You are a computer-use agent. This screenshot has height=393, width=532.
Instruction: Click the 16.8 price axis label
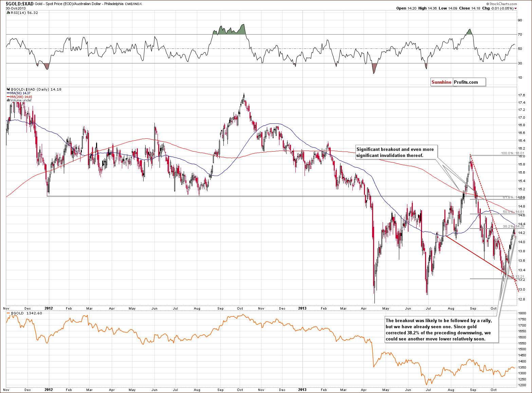[522, 125]
